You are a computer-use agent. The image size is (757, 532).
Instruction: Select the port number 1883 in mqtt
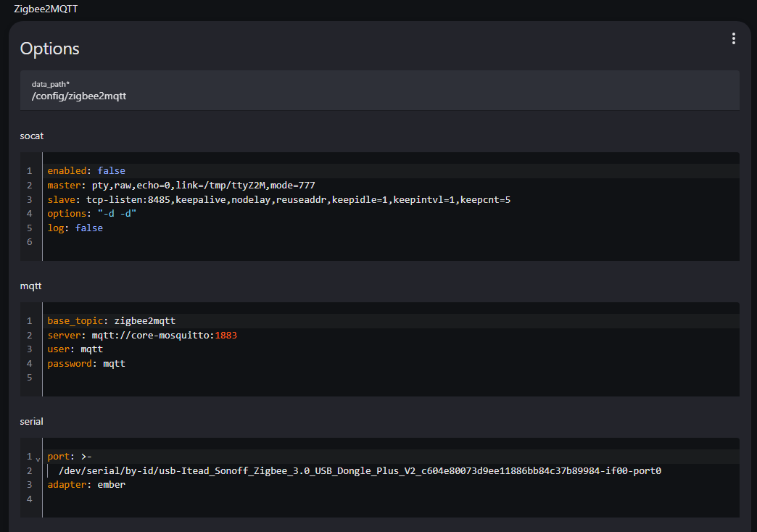pyautogui.click(x=226, y=335)
